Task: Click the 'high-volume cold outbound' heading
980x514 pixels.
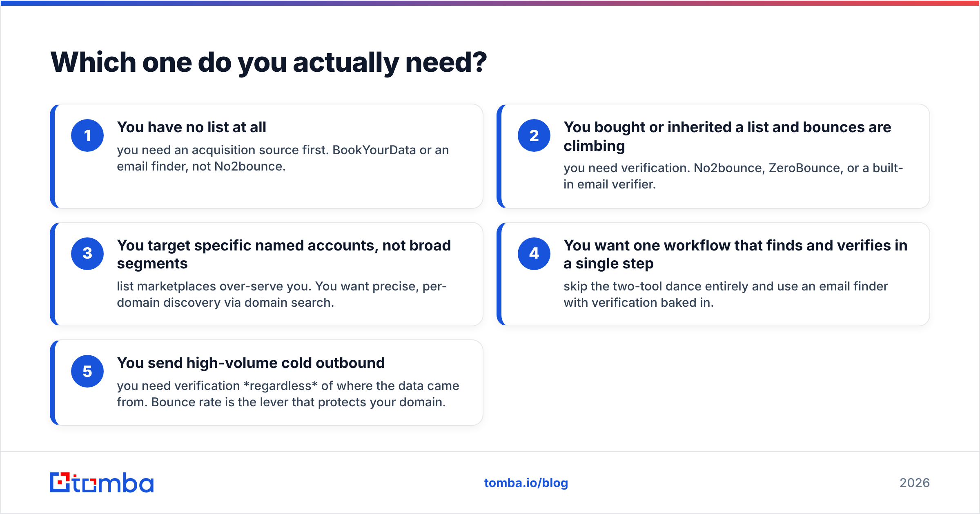Action: coord(251,363)
